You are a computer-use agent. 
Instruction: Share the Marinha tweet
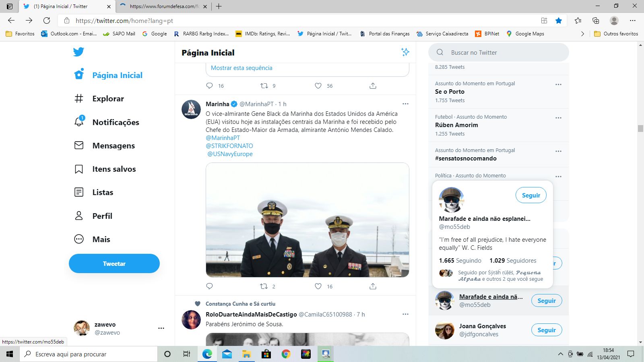(373, 286)
